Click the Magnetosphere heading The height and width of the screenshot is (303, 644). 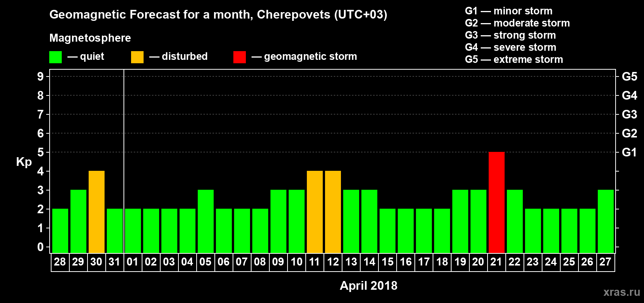pyautogui.click(x=90, y=38)
